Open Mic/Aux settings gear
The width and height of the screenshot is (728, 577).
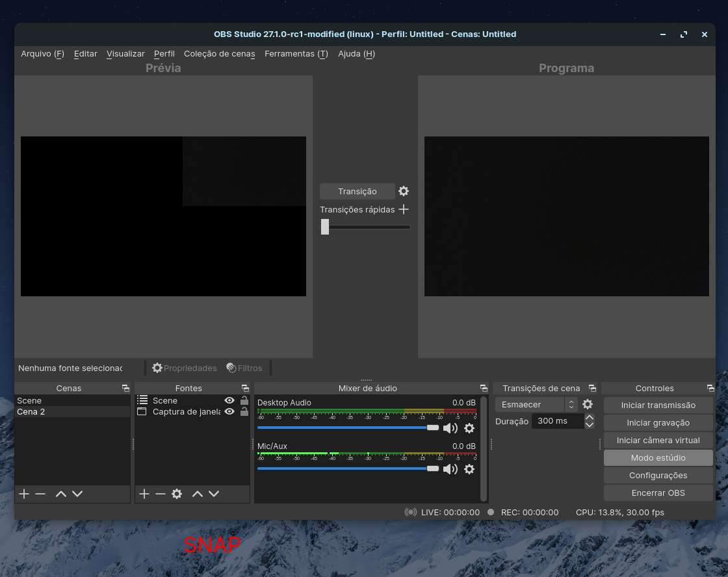(469, 469)
